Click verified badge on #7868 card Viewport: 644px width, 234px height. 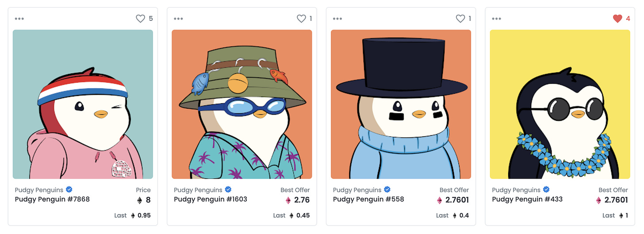tap(69, 189)
